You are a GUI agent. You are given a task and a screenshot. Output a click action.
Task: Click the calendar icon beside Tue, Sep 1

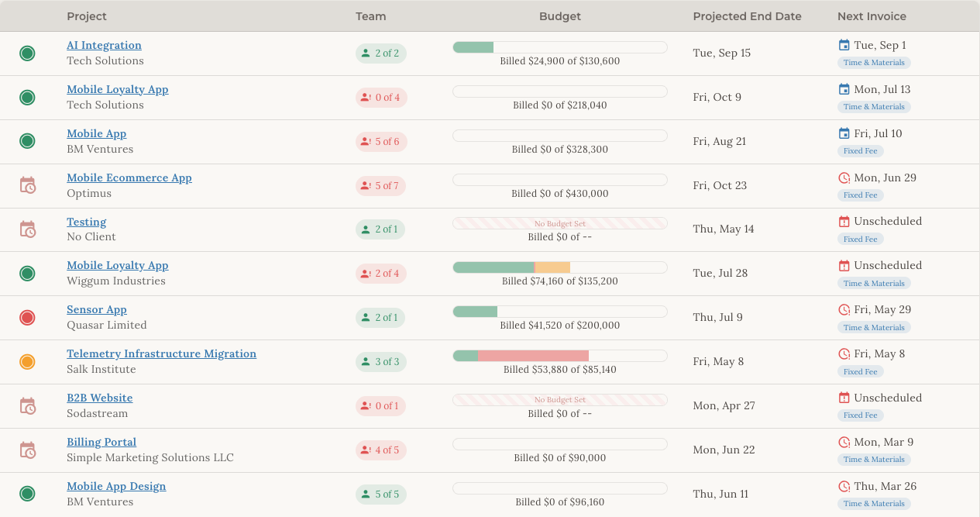click(844, 45)
